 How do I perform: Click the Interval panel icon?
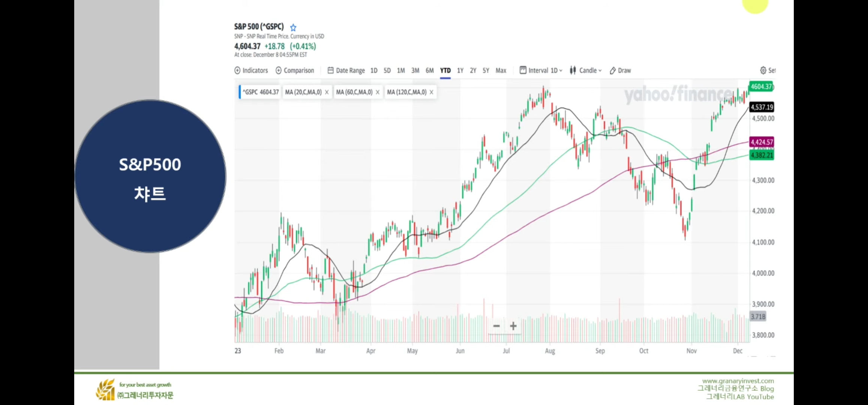523,70
